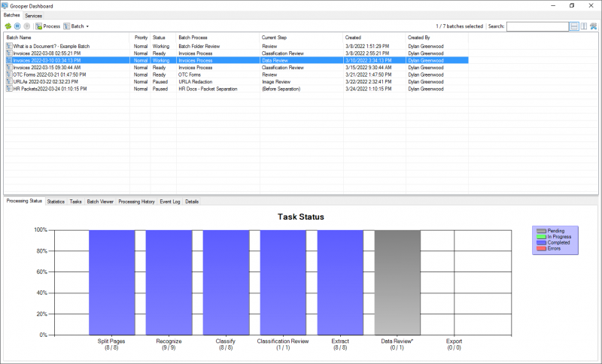Click the grey Data Review pending bar
The width and height of the screenshot is (602, 364).
[397, 283]
